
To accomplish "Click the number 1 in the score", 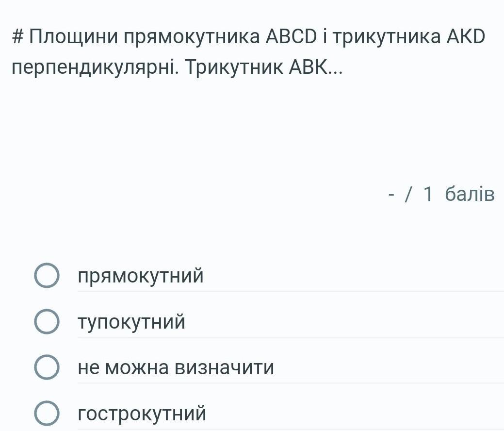I will point(428,194).
